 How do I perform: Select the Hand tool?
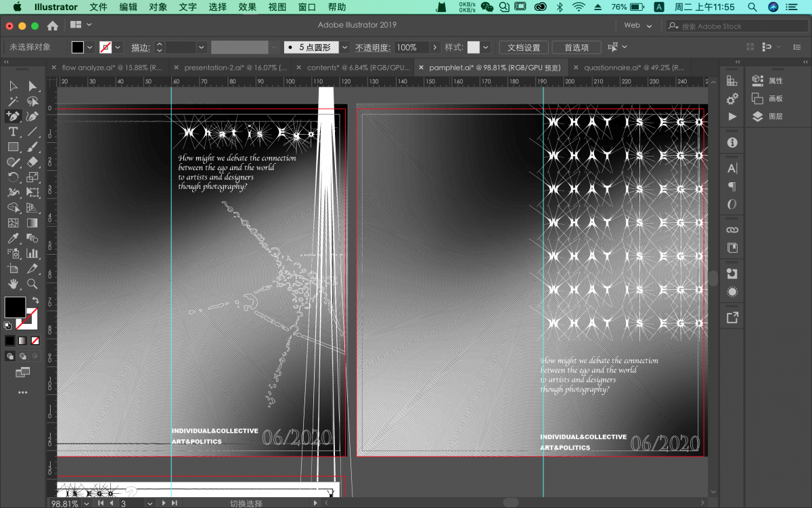(x=13, y=284)
